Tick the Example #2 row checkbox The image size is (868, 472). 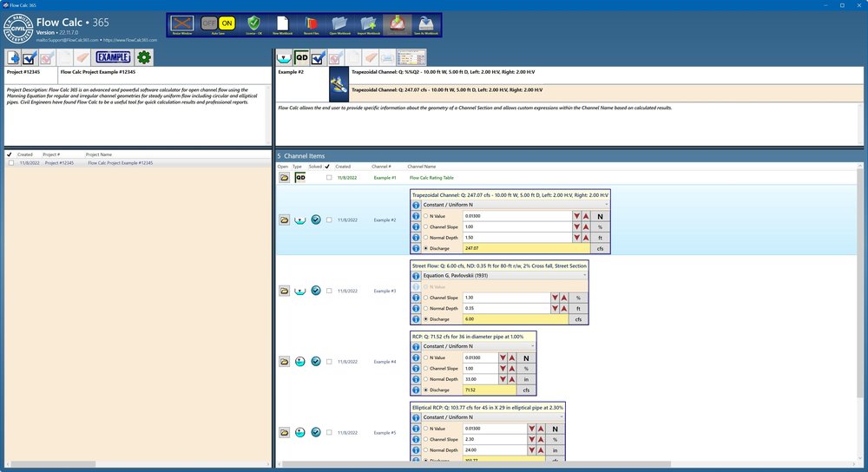point(329,220)
